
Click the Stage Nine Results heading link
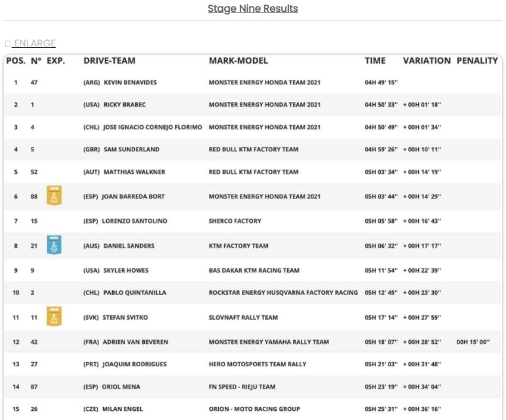253,9
